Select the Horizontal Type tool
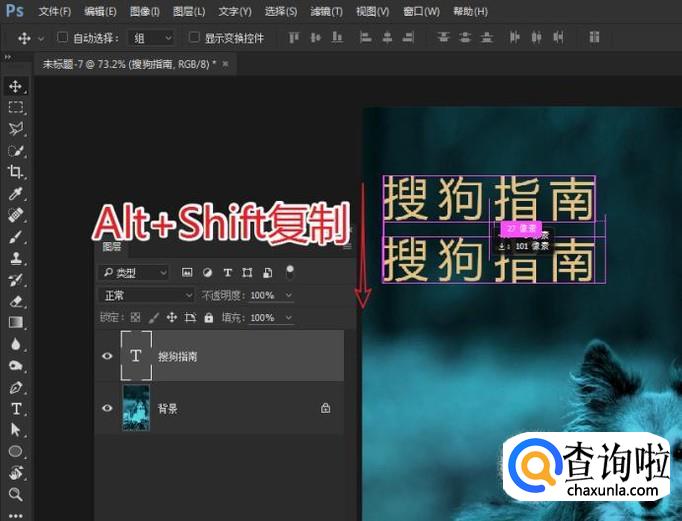682x521 pixels. [x=16, y=409]
